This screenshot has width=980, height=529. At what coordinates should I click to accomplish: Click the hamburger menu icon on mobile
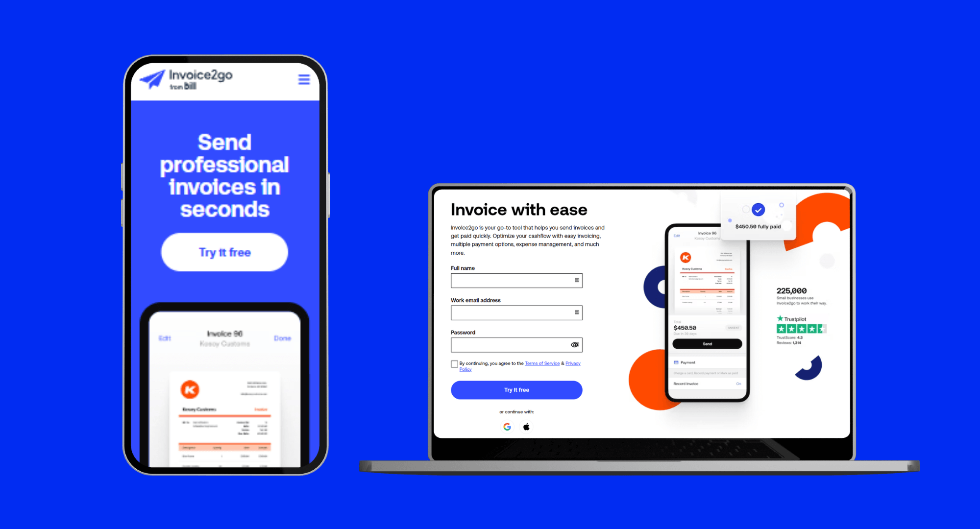308,78
